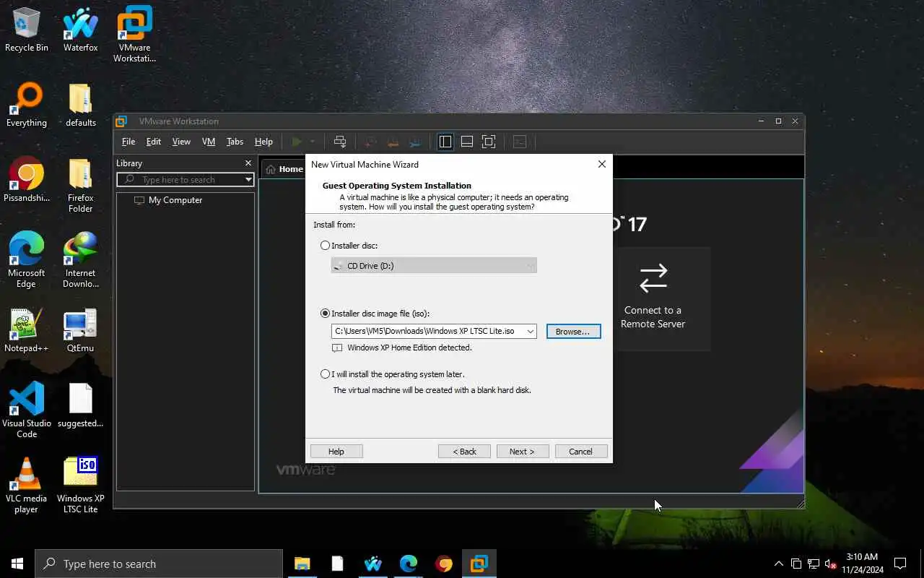Click the VMware Workstation taskbar icon
This screenshot has width=924, height=578.
(479, 564)
